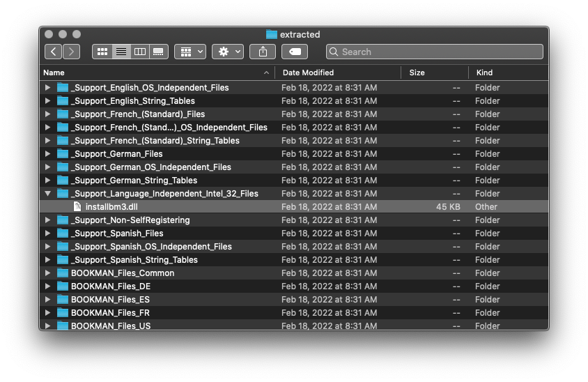Switch to gallery view in the toolbar
Viewport: 588px width, 382px height.
tap(158, 52)
